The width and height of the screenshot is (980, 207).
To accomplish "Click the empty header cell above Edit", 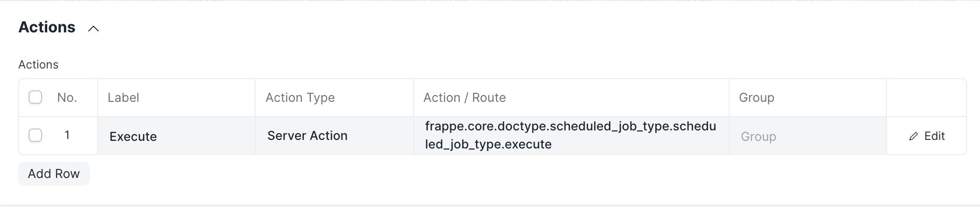I will point(926,98).
